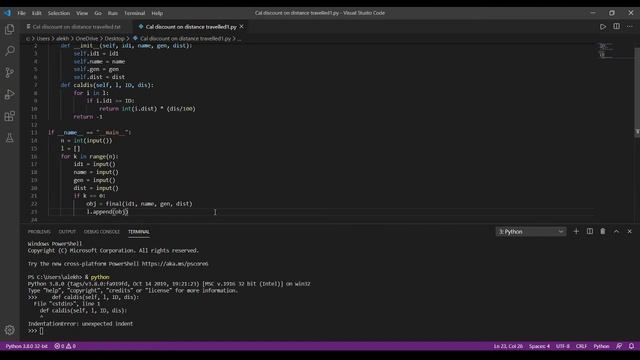Split the terminal panel

[590, 231]
